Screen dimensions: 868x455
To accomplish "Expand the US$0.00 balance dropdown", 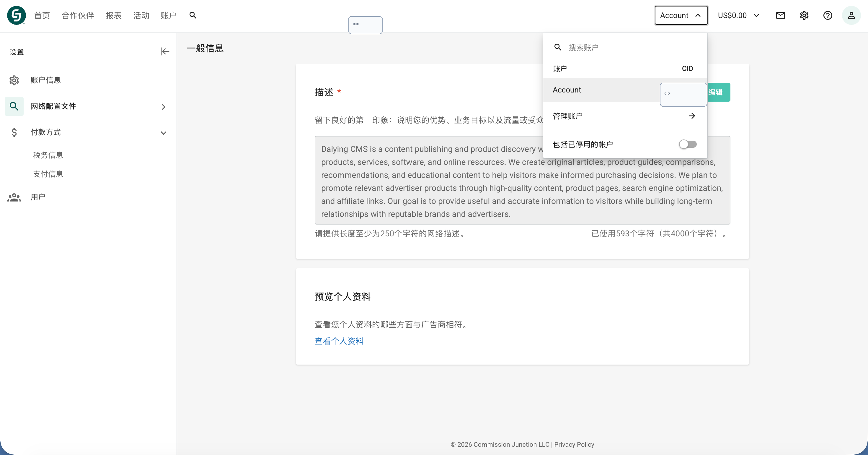I will click(x=738, y=15).
